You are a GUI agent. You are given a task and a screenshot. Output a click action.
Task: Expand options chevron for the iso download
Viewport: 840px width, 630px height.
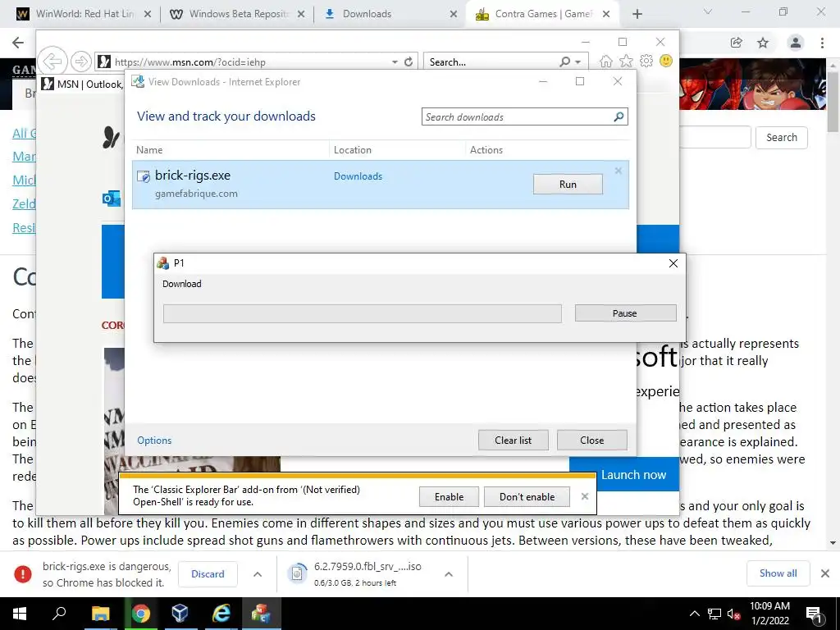coord(449,574)
